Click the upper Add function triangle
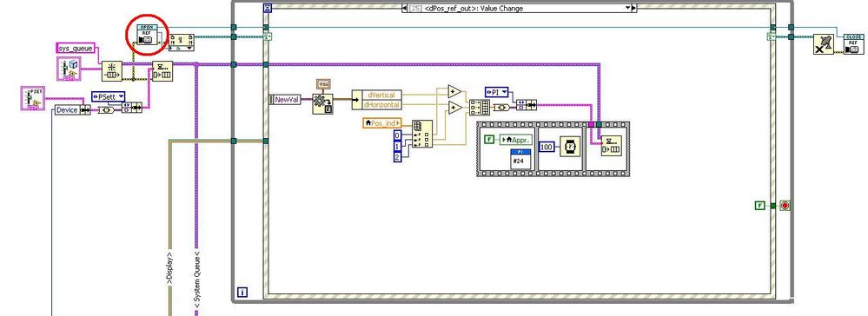Image resolution: width=868 pixels, height=316 pixels. [x=455, y=91]
